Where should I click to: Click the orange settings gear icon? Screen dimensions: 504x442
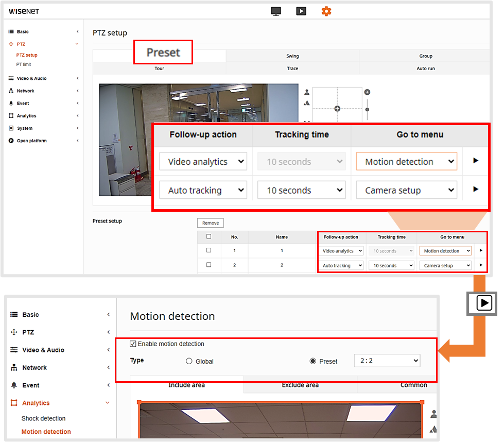click(x=326, y=11)
